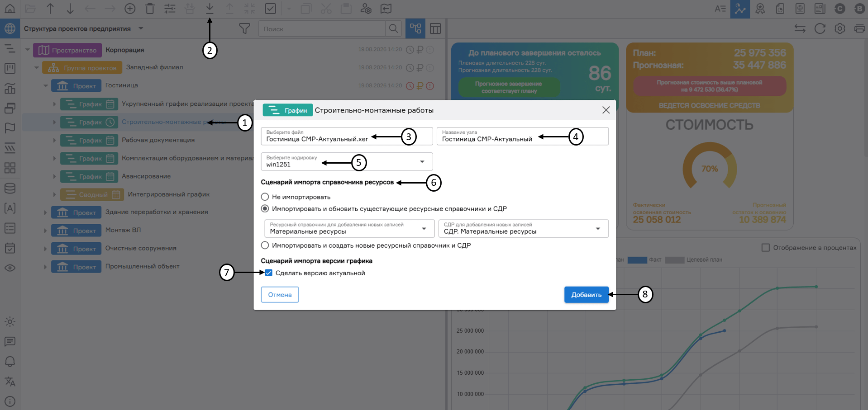Click the printer icon in the dashboard panel
Viewport: 868px width, 410px height.
point(859,28)
